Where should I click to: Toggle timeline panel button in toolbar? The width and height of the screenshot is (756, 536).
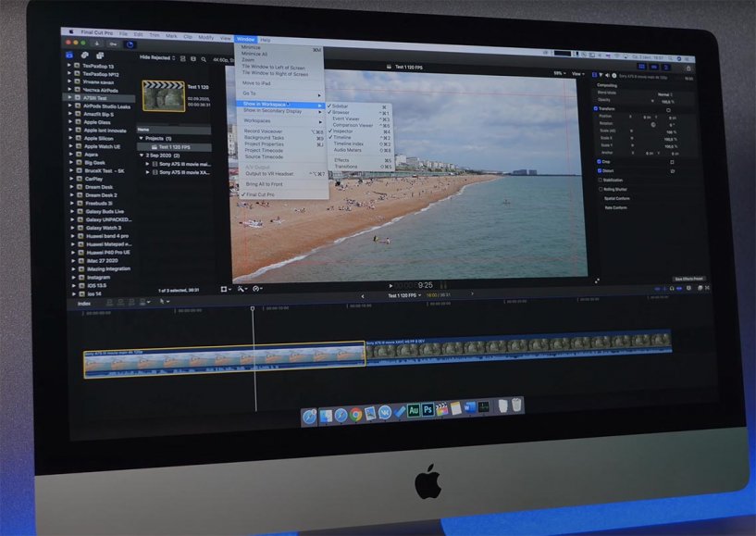click(x=654, y=67)
